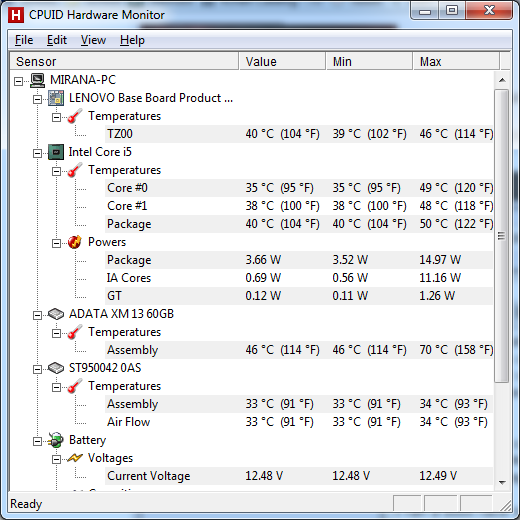
Task: Open the Edit menu
Action: click(x=57, y=40)
